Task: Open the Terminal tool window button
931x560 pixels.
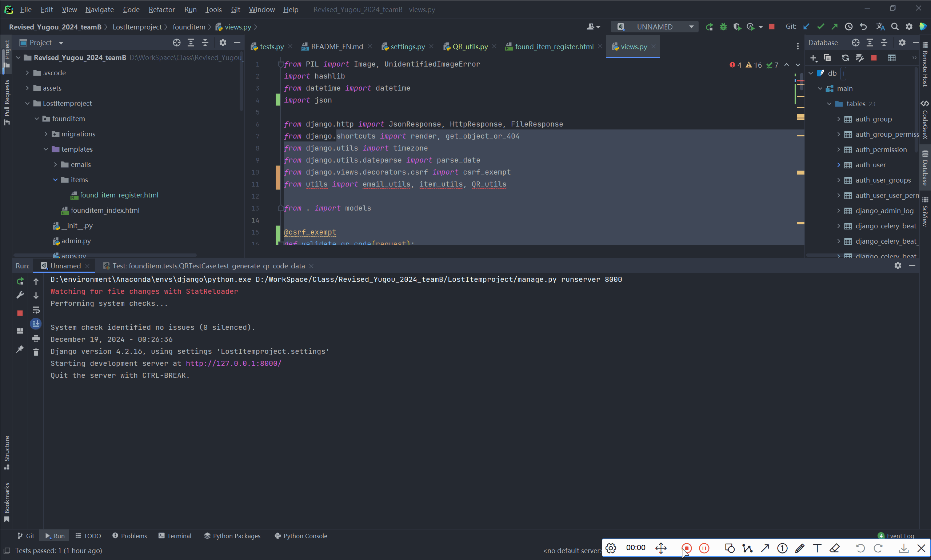Action: (x=175, y=536)
